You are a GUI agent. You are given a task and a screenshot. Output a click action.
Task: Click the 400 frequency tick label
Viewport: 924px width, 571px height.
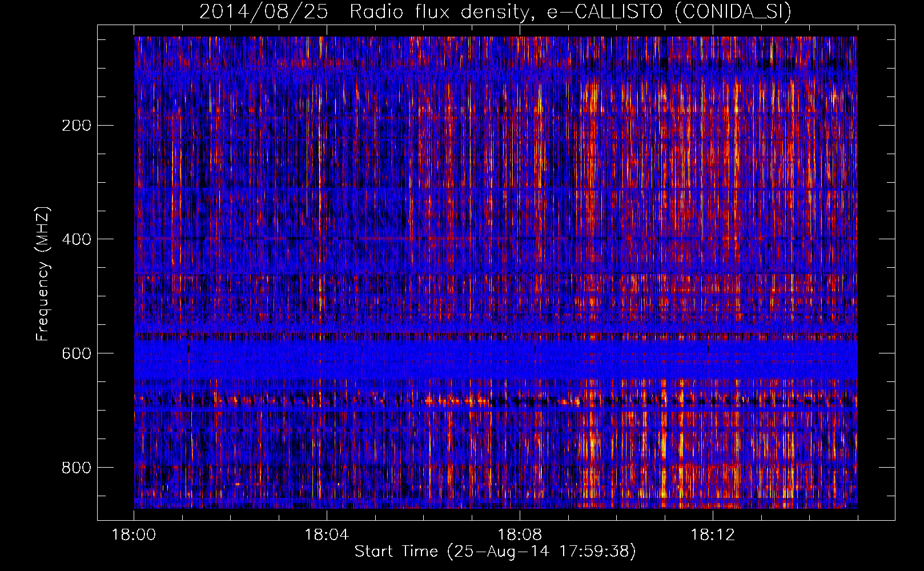[77, 239]
